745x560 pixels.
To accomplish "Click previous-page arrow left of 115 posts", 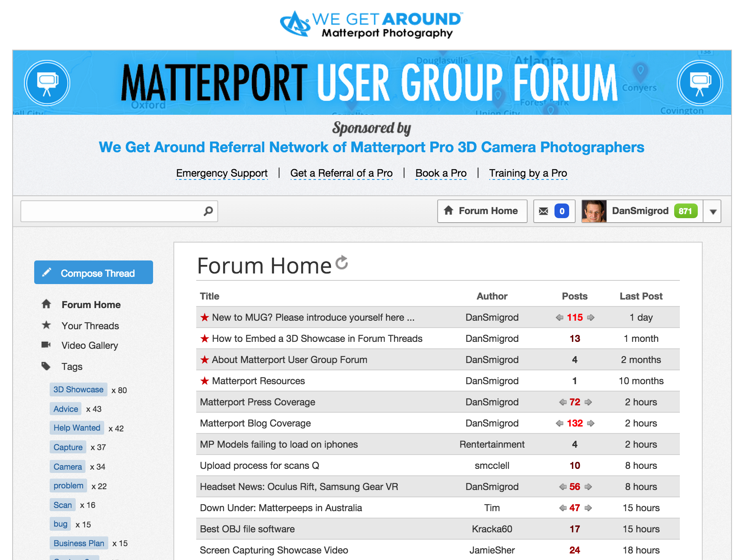I will coord(560,317).
